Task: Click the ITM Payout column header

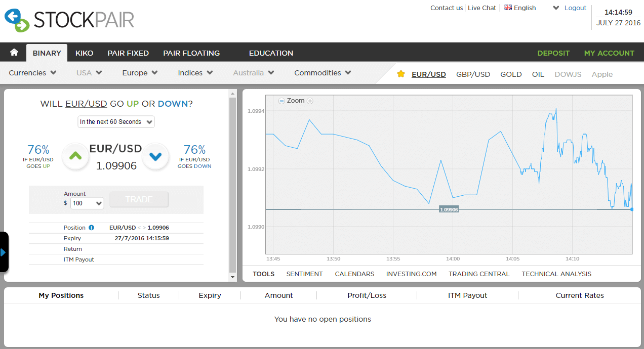Action: (467, 295)
